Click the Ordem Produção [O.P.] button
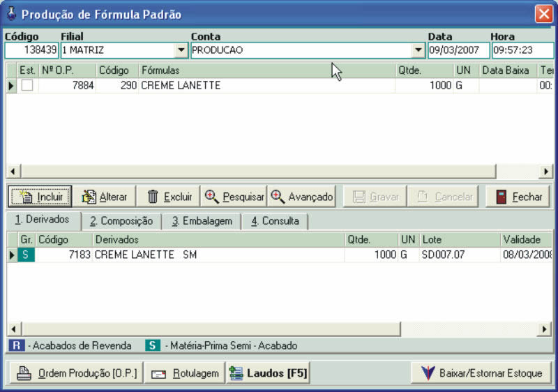This screenshot has width=558, height=392. point(76,373)
